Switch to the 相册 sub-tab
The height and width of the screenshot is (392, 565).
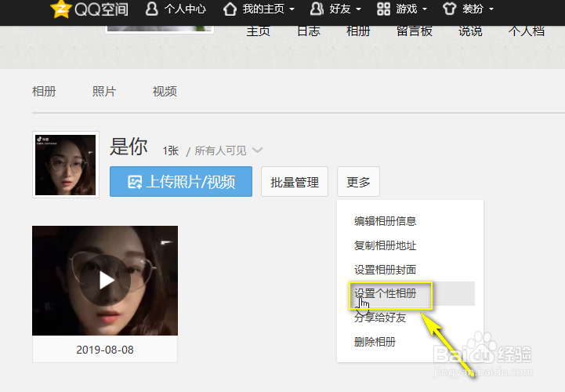tap(44, 91)
